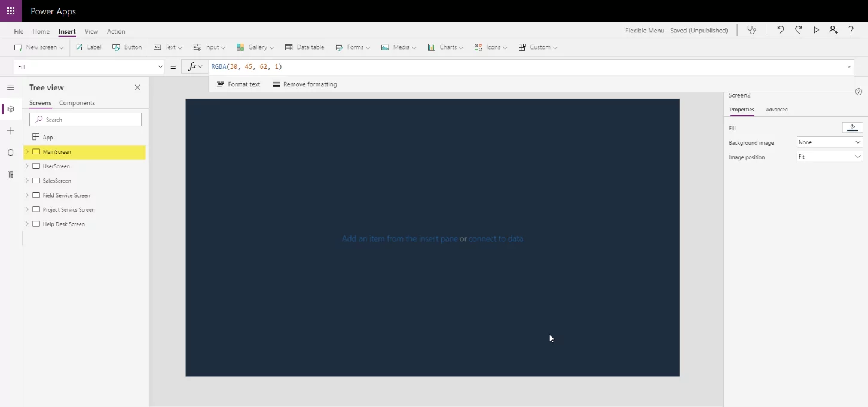868x407 pixels.
Task: Click Format text button
Action: [x=238, y=84]
